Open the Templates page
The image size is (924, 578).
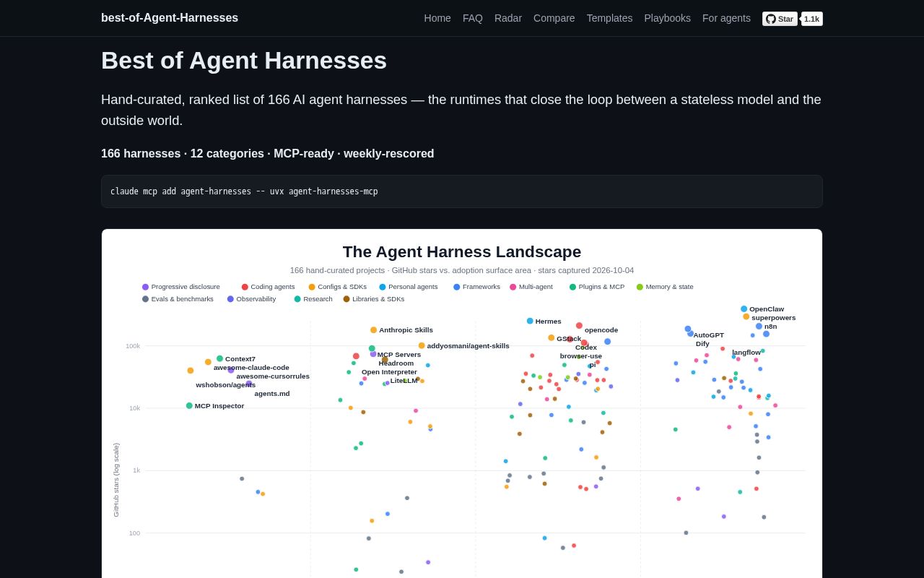[x=609, y=18]
